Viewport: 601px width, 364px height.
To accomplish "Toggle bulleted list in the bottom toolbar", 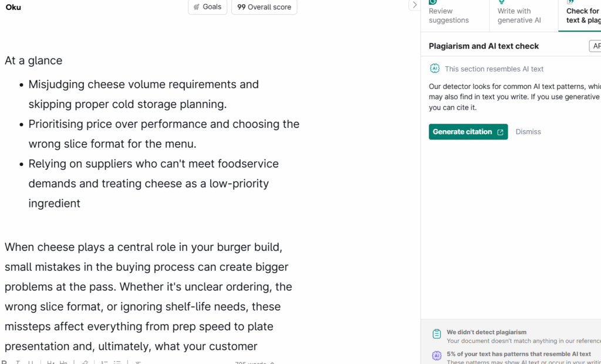I will [117, 362].
